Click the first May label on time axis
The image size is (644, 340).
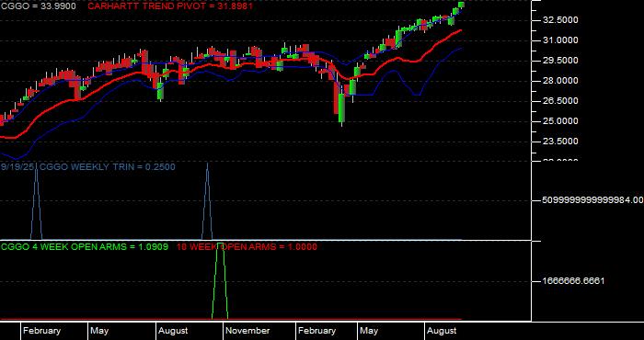point(99,331)
